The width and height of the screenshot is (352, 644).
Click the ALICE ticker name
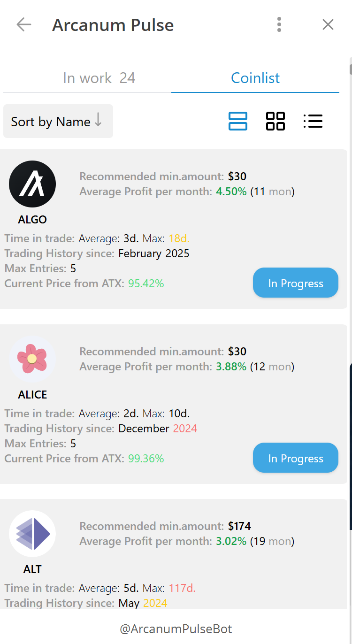click(x=32, y=395)
